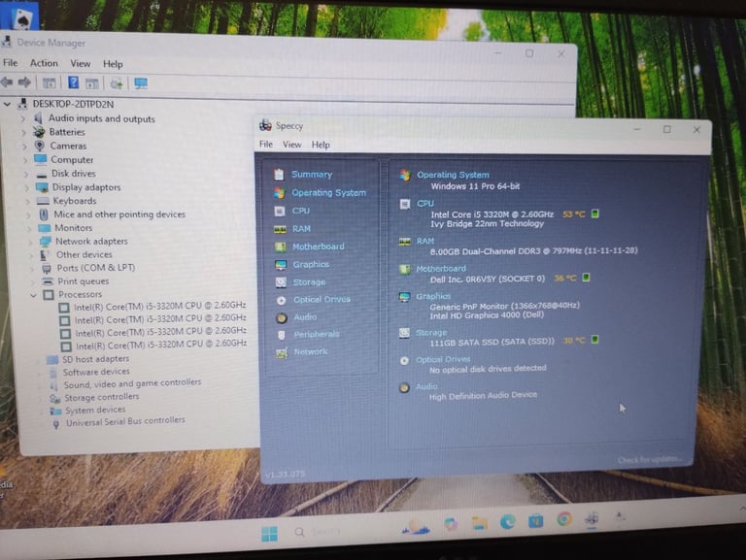The width and height of the screenshot is (746, 560).
Task: Open Google Chrome from the taskbar
Action: pyautogui.click(x=564, y=519)
